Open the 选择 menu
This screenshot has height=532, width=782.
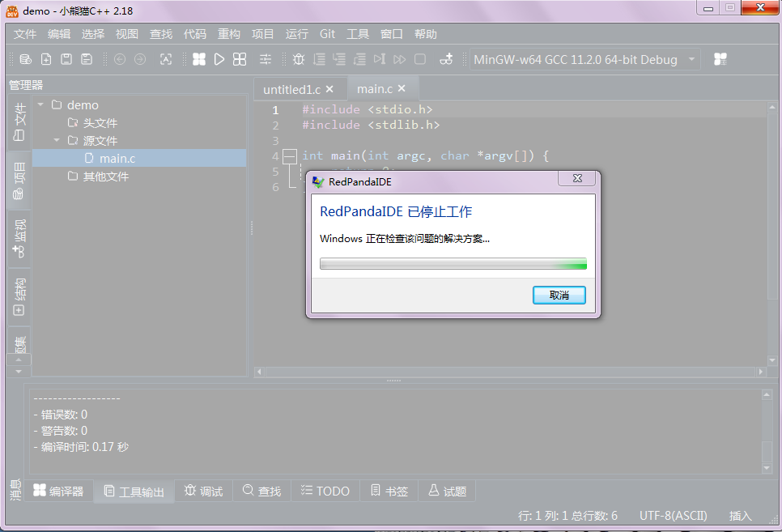93,34
